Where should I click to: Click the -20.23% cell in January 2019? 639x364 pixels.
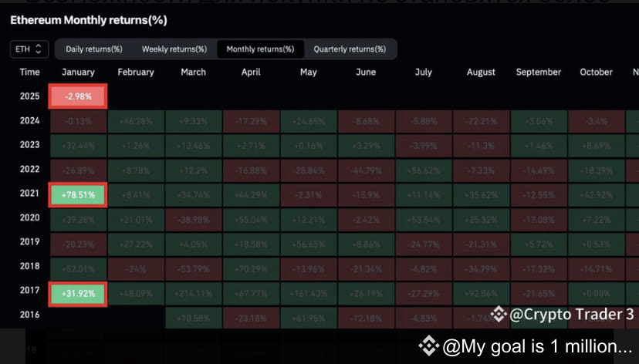(78, 244)
